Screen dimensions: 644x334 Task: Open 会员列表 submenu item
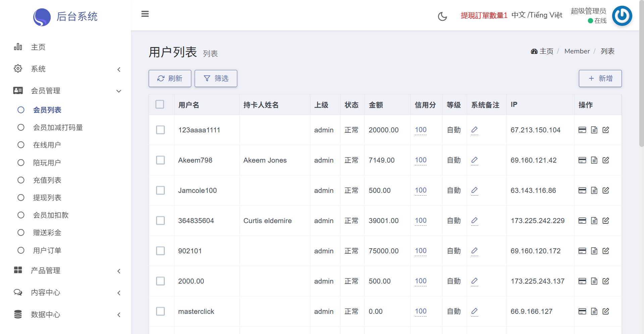(47, 110)
